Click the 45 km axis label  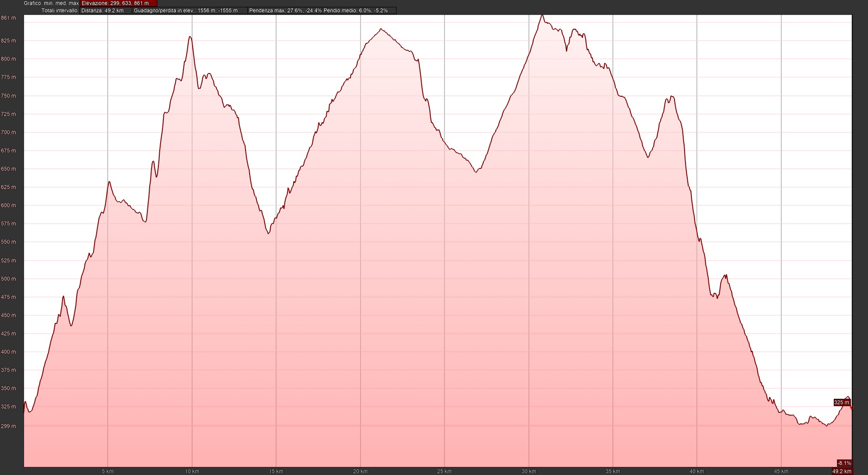781,471
